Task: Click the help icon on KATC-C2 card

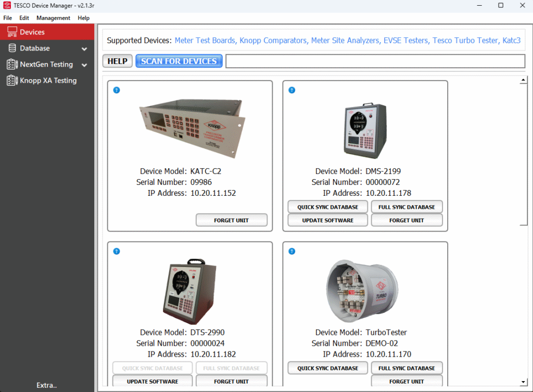Action: pyautogui.click(x=117, y=90)
